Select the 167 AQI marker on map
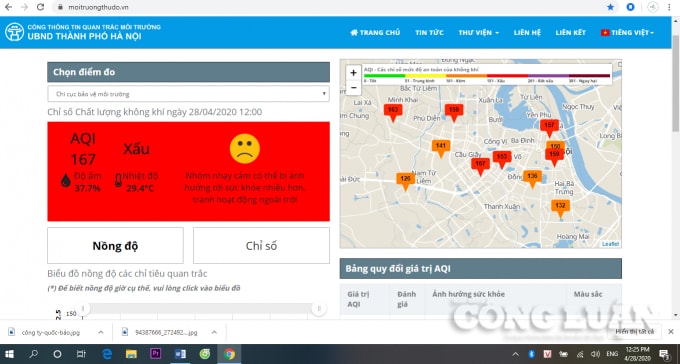This screenshot has height=364, width=680. pos(481,166)
